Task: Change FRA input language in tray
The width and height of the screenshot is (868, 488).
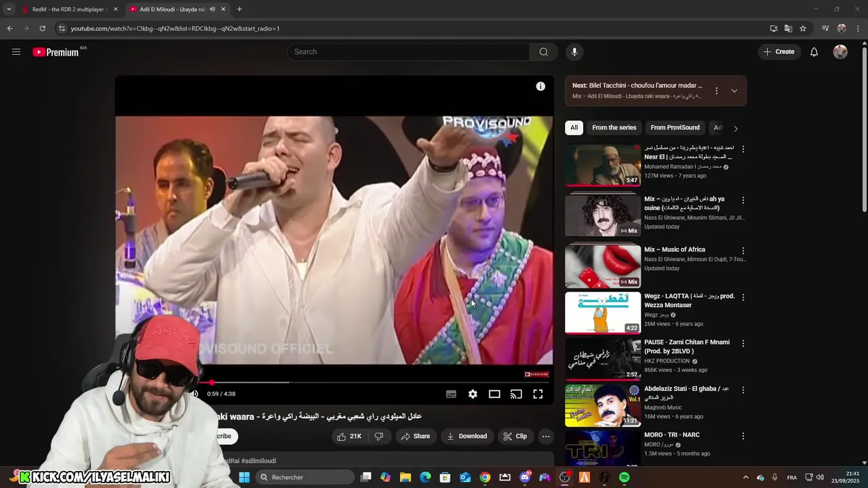Action: [791, 477]
